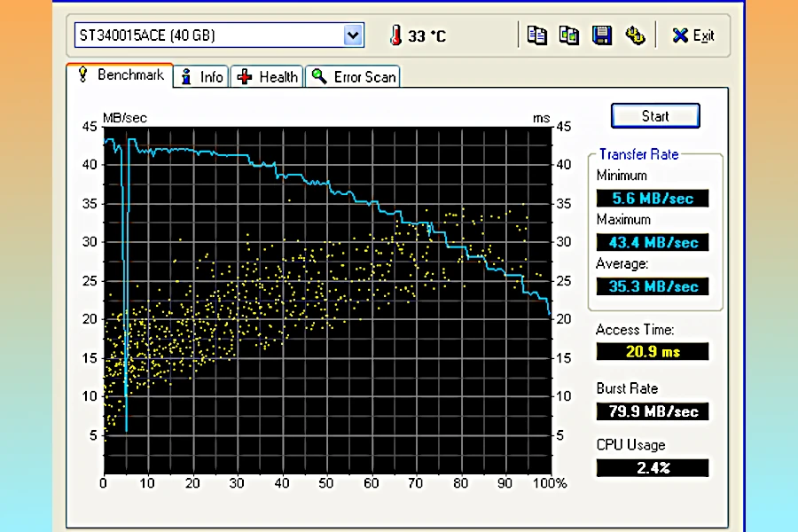Click the Minimum label

pyautogui.click(x=622, y=176)
